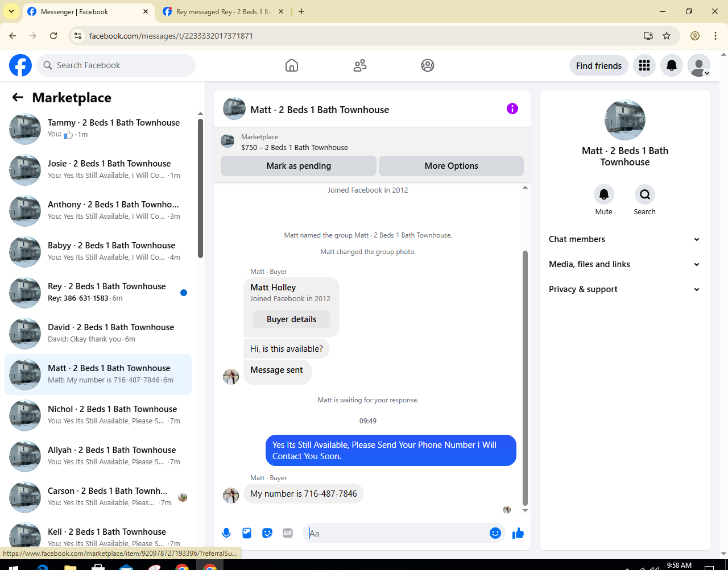Open the Chrome profile icon
The width and height of the screenshot is (728, 570).
point(695,36)
